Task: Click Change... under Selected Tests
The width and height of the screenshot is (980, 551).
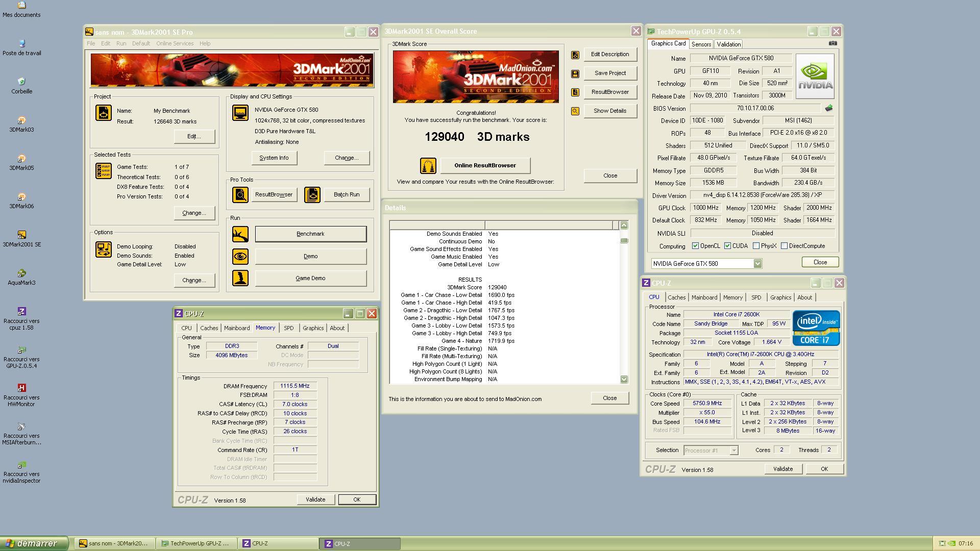Action: tap(194, 213)
